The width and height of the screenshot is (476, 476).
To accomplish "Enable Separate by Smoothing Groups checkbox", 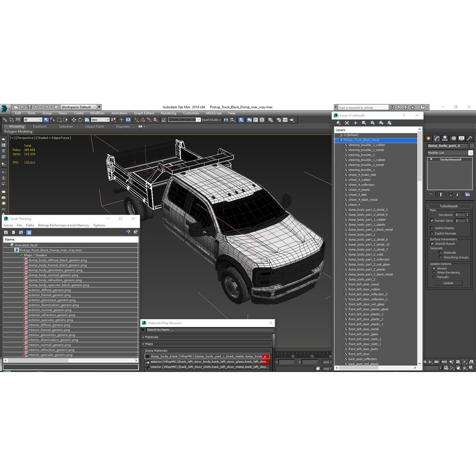I will pyautogui.click(x=440, y=257).
